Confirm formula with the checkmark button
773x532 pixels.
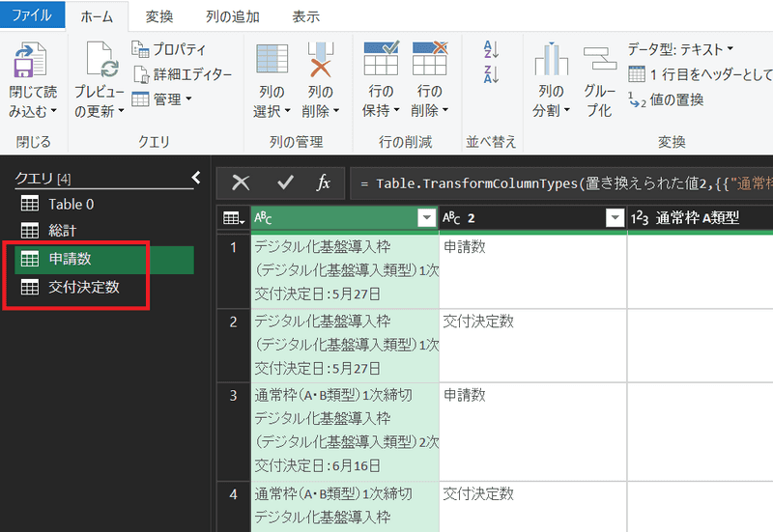coord(286,182)
